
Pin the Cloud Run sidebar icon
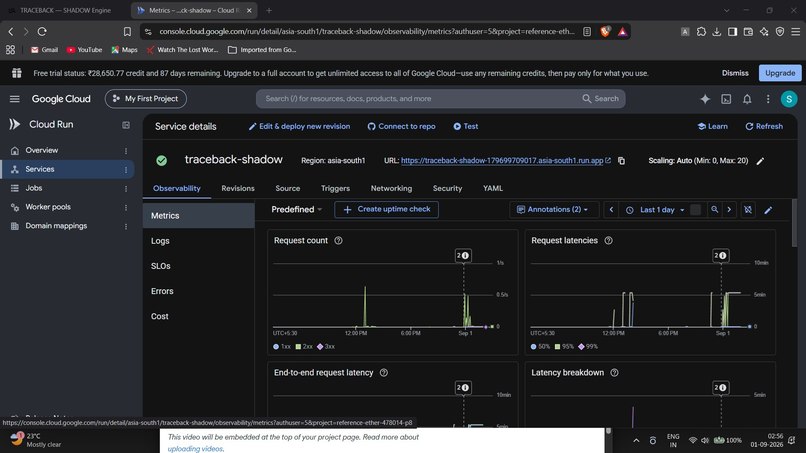pyautogui.click(x=126, y=125)
